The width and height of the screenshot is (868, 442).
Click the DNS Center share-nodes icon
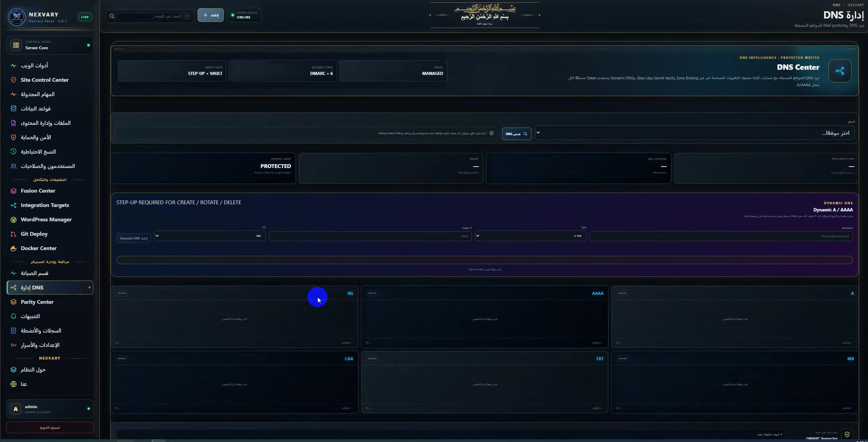pyautogui.click(x=840, y=71)
